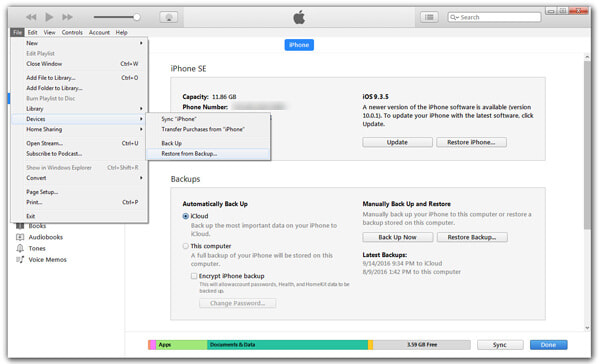
Task: Expand the New submenu
Action: 80,43
